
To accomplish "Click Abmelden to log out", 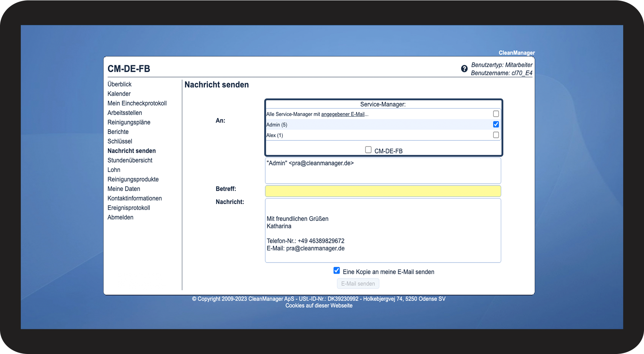I will (120, 217).
